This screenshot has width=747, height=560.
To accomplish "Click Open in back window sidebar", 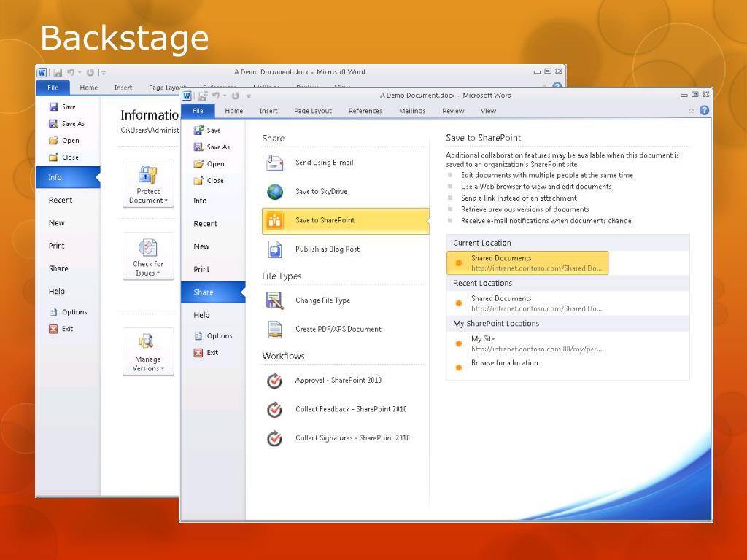I will coord(64,141).
